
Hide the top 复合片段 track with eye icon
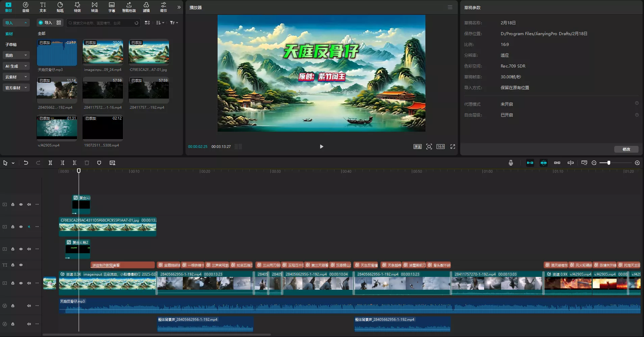pyautogui.click(x=21, y=204)
